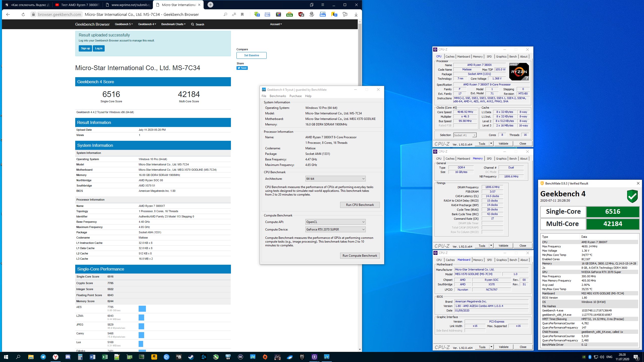The height and width of the screenshot is (362, 644).
Task: Click Close in the Memory CPU-Z window
Action: coord(523,246)
